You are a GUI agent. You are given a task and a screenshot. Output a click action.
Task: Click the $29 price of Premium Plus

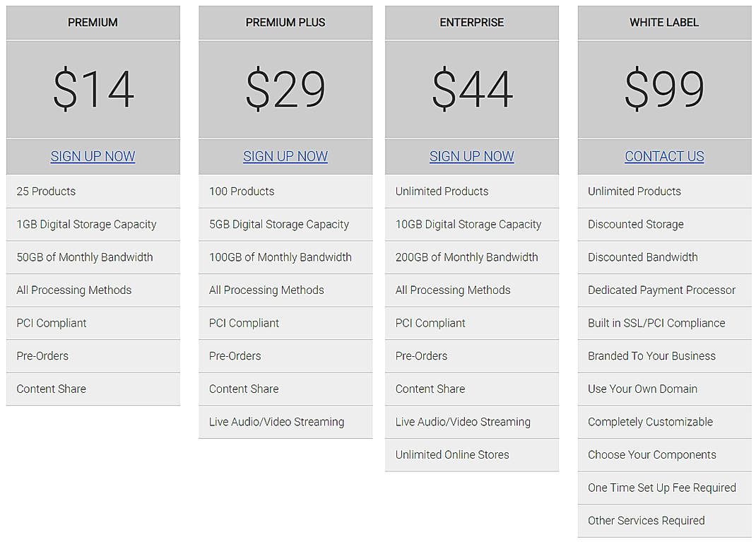click(285, 88)
